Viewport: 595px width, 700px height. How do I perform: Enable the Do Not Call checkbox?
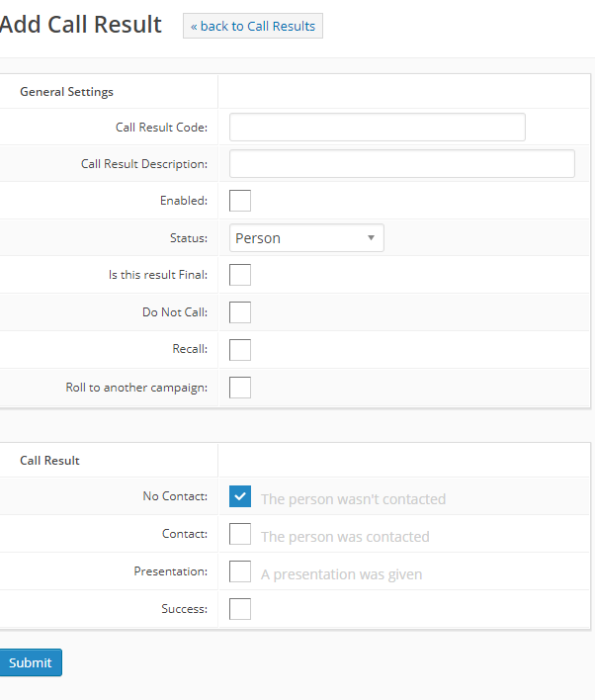click(x=240, y=312)
